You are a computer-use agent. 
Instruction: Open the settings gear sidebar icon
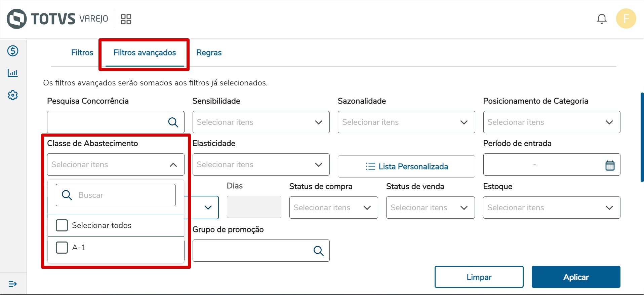(13, 95)
